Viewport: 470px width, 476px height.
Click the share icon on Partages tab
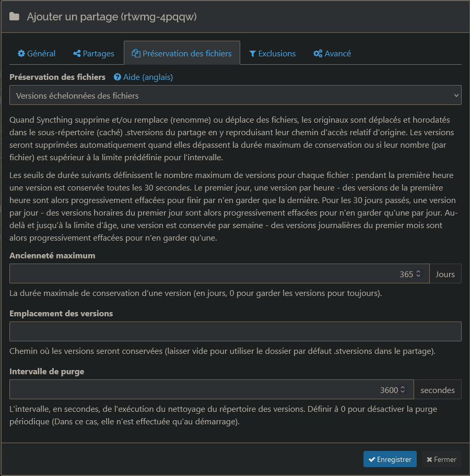coord(77,53)
